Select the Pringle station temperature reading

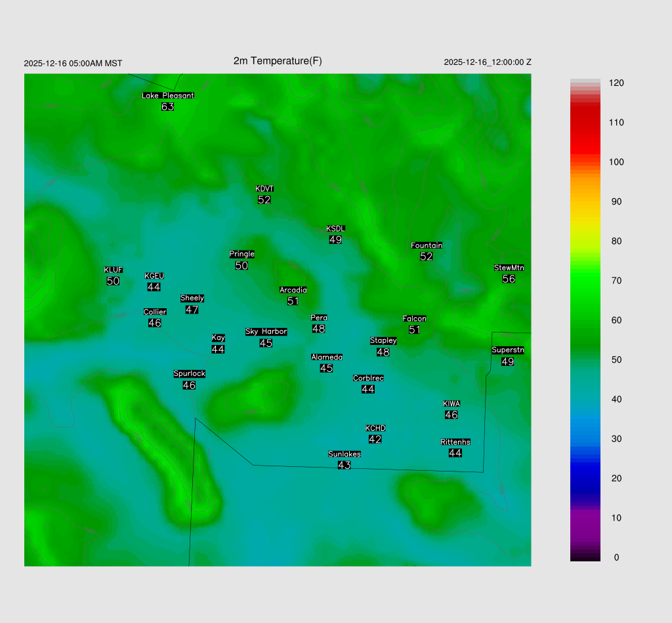[241, 266]
